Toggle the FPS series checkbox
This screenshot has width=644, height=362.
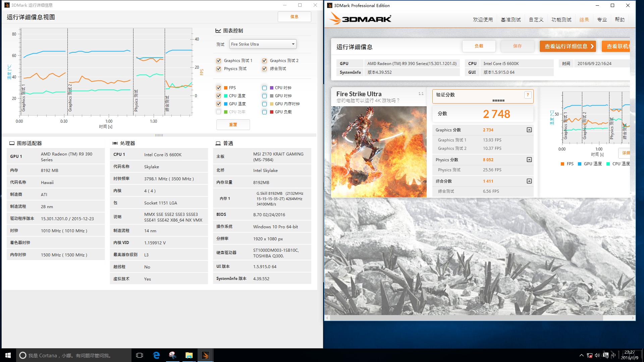(x=219, y=88)
